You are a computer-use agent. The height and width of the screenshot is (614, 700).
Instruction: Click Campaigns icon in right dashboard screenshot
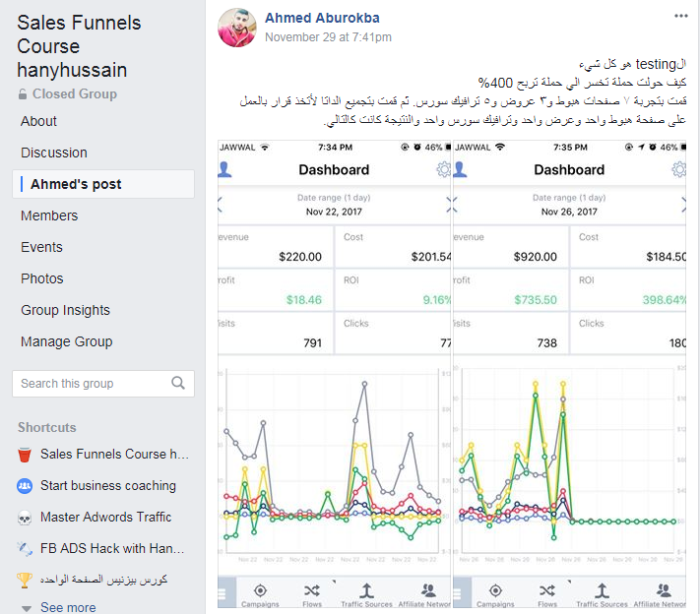click(495, 590)
